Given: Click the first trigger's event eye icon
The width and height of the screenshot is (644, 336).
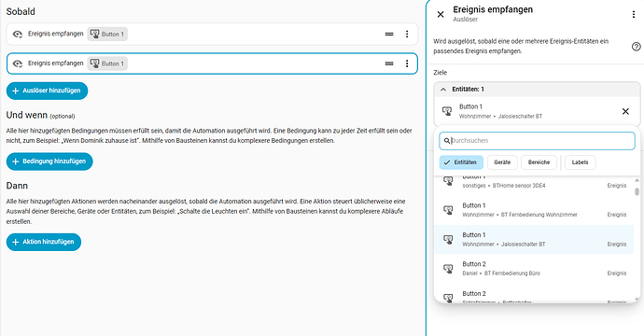Looking at the screenshot, I should tap(17, 35).
